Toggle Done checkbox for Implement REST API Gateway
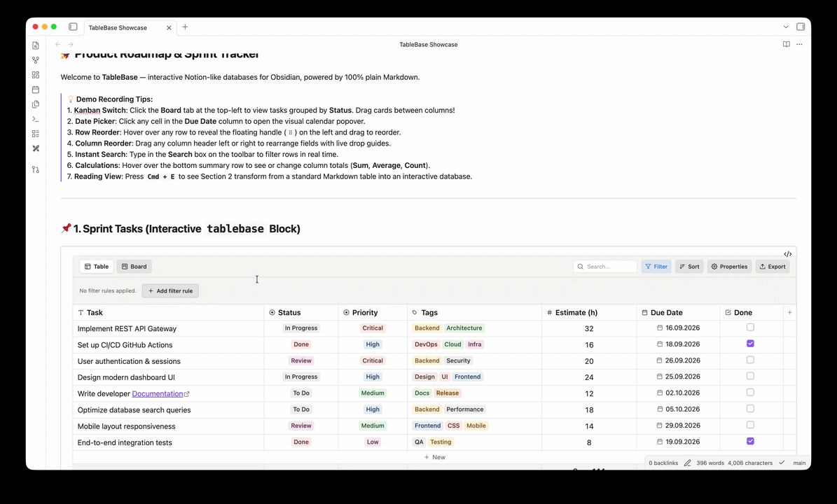The width and height of the screenshot is (837, 504). coord(750,328)
